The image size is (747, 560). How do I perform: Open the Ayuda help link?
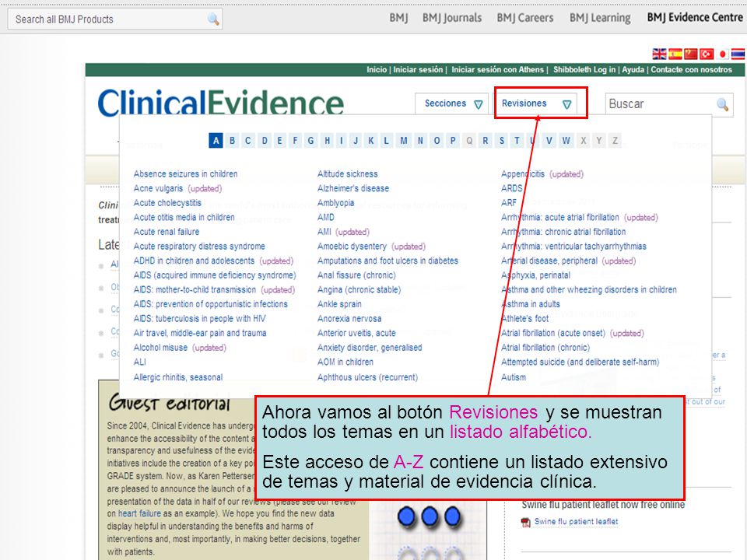(x=633, y=69)
